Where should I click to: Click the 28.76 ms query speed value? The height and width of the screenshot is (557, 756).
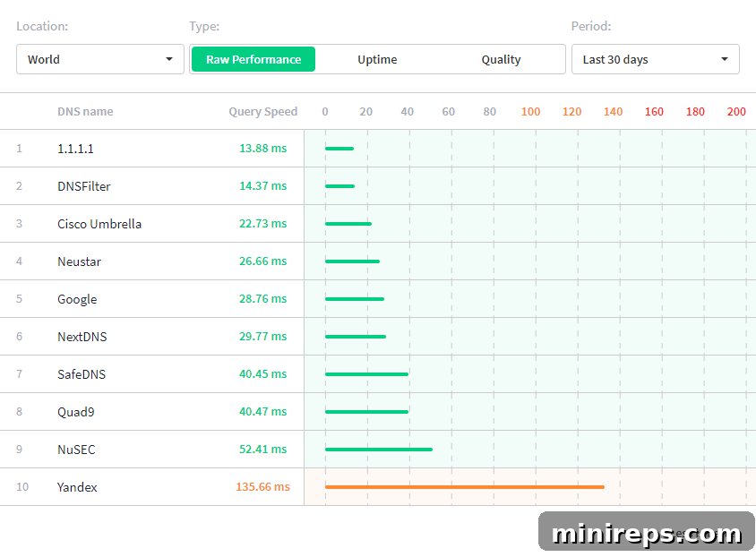click(x=262, y=299)
